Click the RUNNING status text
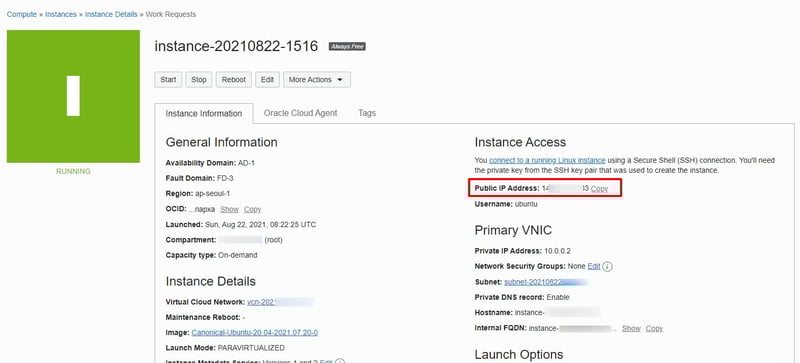Screen dimensions: 800x363 click(73, 172)
